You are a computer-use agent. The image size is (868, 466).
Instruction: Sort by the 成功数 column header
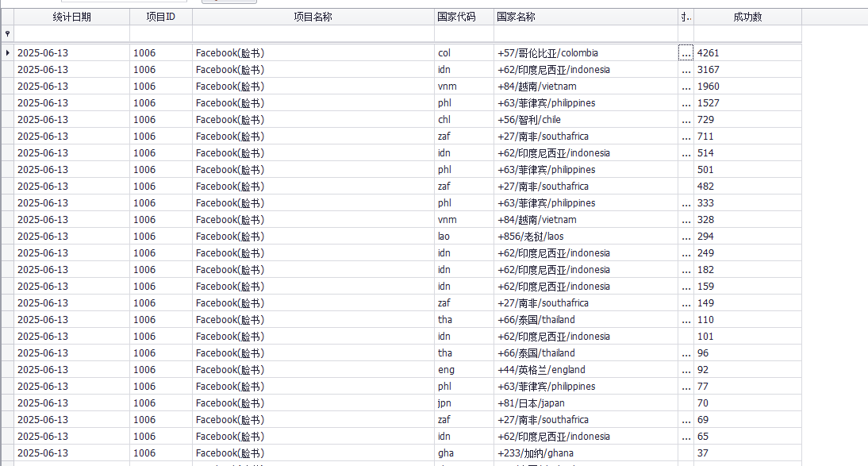pos(748,17)
